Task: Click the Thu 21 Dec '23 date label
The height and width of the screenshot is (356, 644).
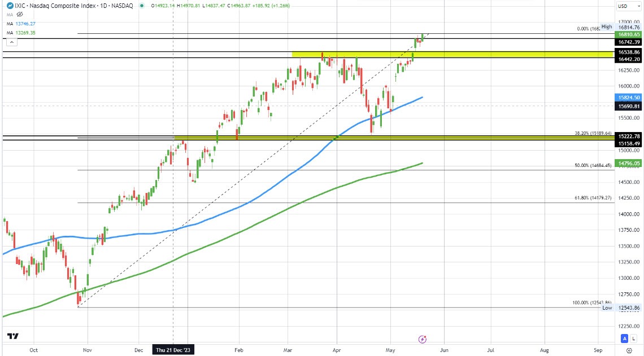Action: [x=172, y=350]
